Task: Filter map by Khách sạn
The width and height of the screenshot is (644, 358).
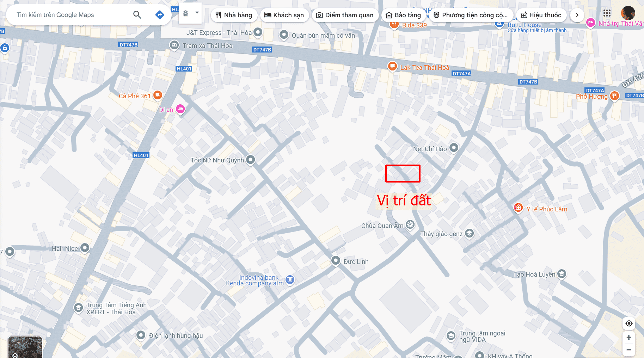Action: [x=284, y=15]
